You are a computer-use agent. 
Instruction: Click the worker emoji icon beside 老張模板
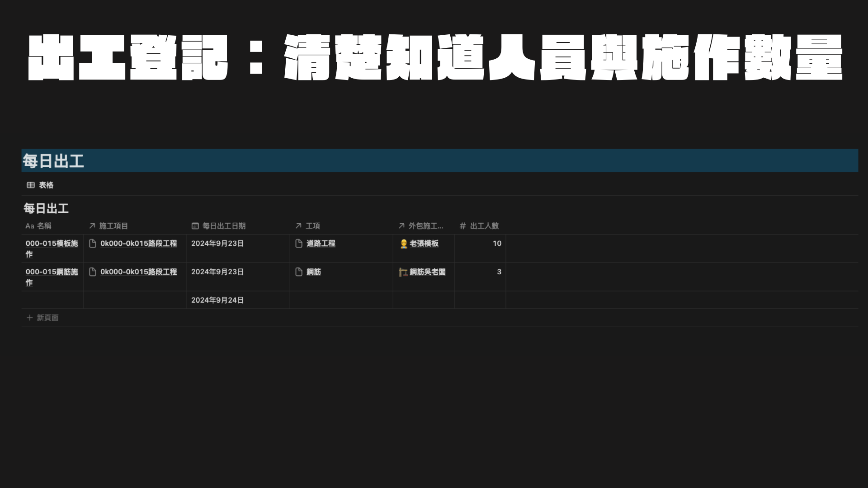point(404,244)
